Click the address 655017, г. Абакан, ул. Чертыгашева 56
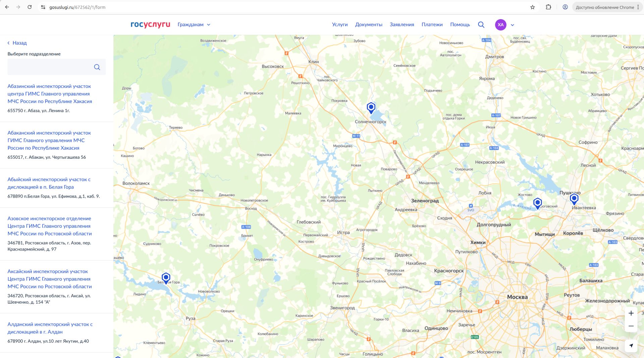The width and height of the screenshot is (644, 358). point(47,157)
